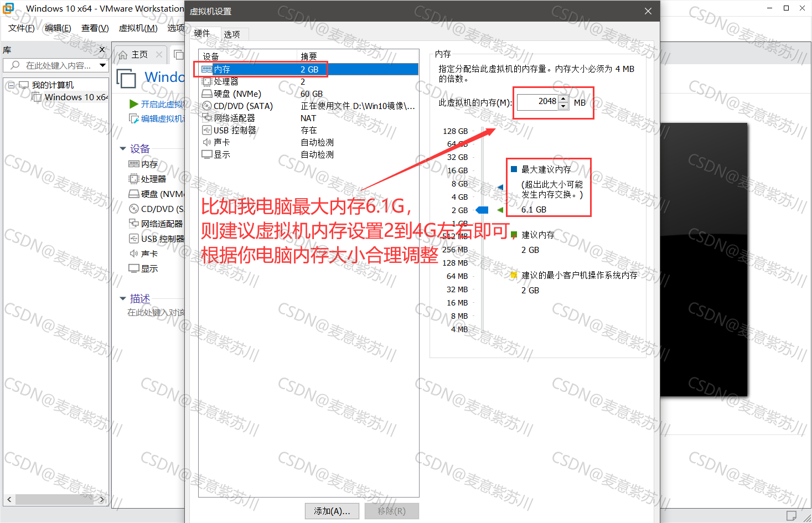The image size is (812, 523).
Task: Click the 开启此虚拟机 link
Action: coord(163,104)
